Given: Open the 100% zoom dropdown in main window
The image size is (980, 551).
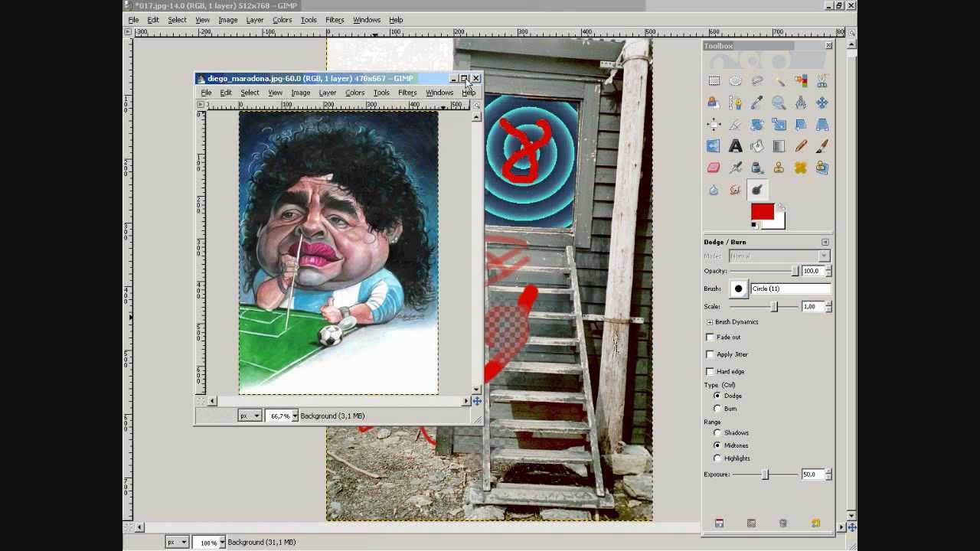Looking at the screenshot, I should click(x=222, y=542).
